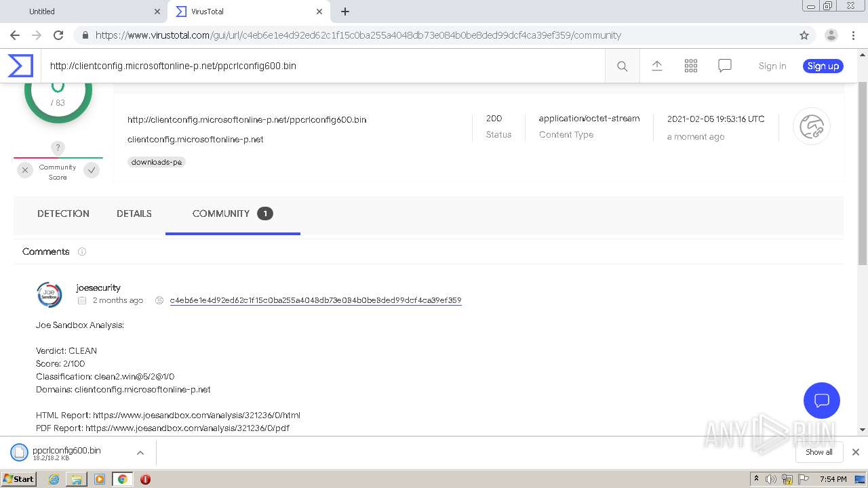Click the VirusTotal logo icon
Screen dimensions: 868x488
[x=20, y=66]
